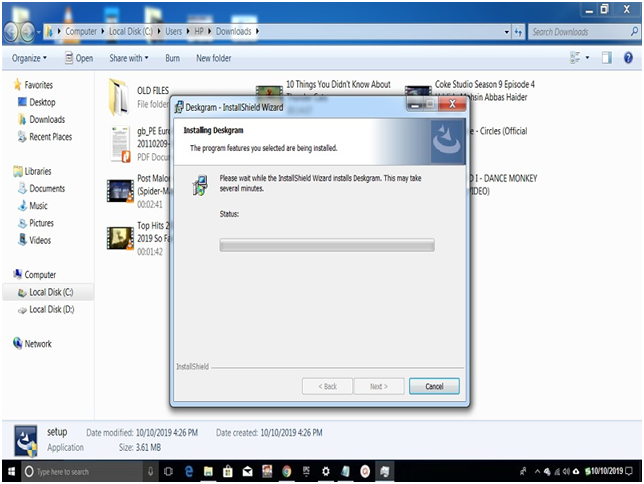Select Users in the address breadcrumb
The height and width of the screenshot is (484, 644).
tap(173, 31)
